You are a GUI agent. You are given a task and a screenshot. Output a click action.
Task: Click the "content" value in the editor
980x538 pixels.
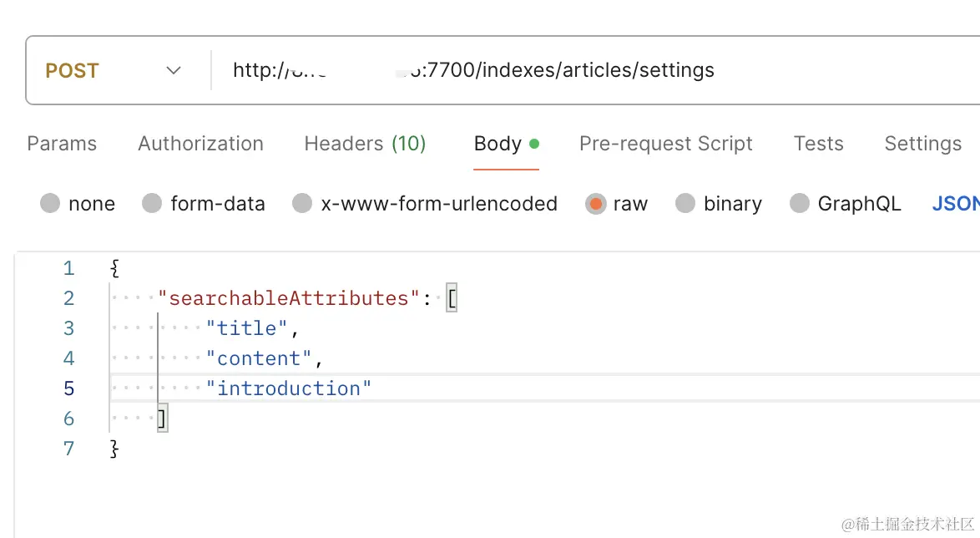(259, 358)
